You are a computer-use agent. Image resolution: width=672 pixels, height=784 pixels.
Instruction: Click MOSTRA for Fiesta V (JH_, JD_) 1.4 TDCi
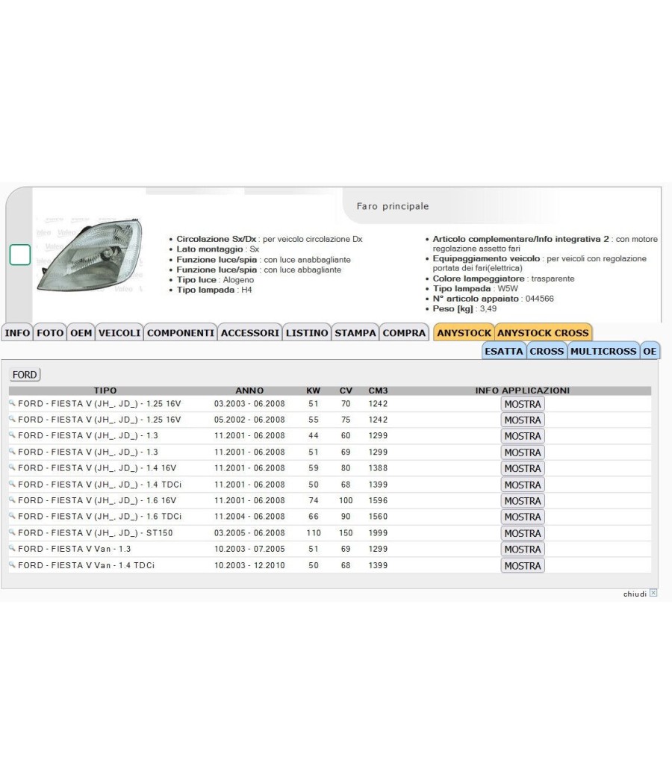523,485
